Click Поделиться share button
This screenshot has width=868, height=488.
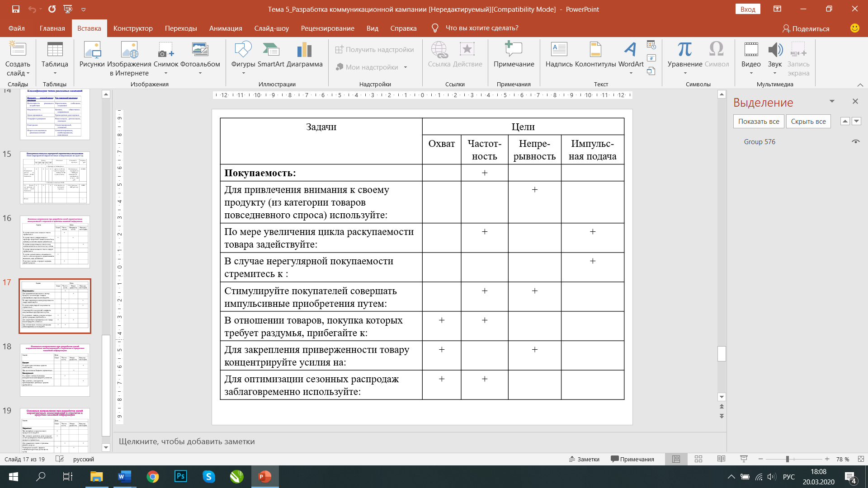click(806, 28)
